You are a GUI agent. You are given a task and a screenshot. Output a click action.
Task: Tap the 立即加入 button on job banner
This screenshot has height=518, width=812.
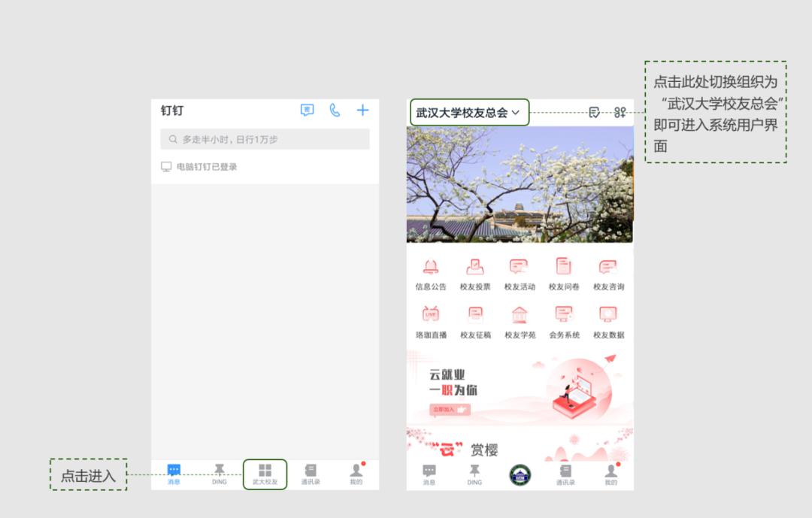tap(450, 410)
